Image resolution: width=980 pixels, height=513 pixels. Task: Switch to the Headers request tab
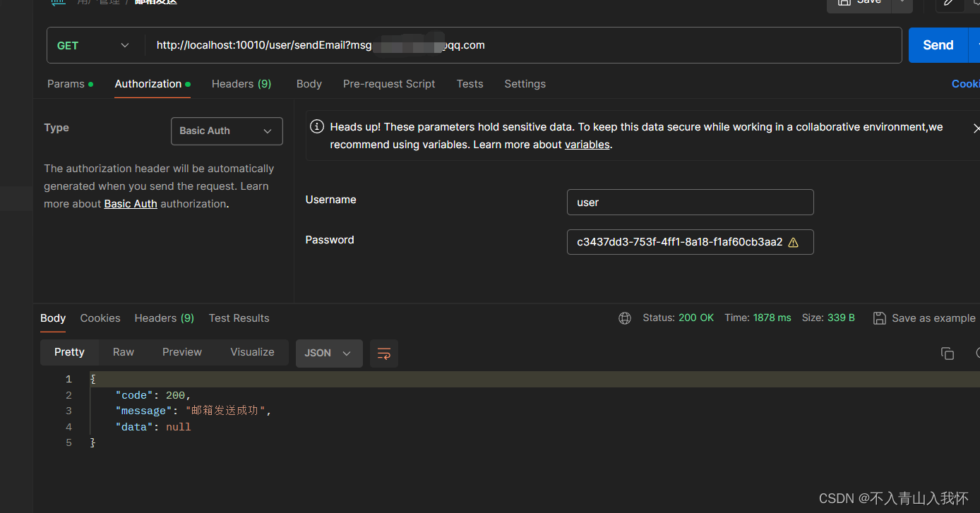point(241,84)
